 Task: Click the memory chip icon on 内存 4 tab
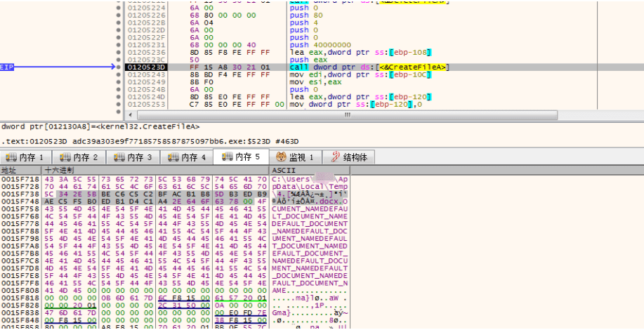pyautogui.click(x=173, y=157)
